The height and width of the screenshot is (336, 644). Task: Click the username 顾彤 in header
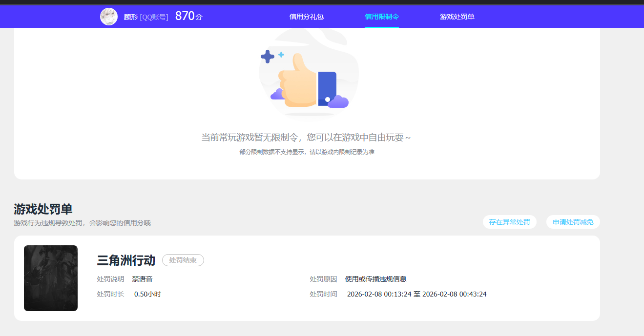click(x=131, y=17)
